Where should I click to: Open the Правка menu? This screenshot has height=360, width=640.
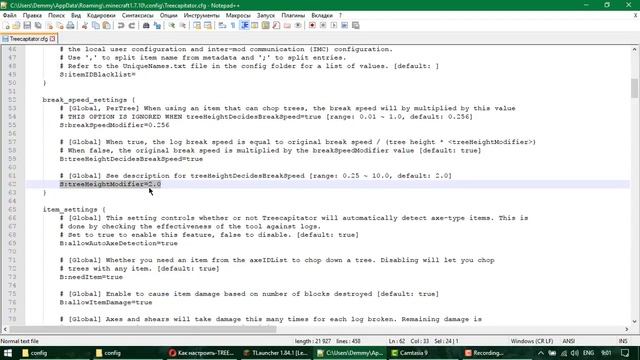tap(32, 15)
